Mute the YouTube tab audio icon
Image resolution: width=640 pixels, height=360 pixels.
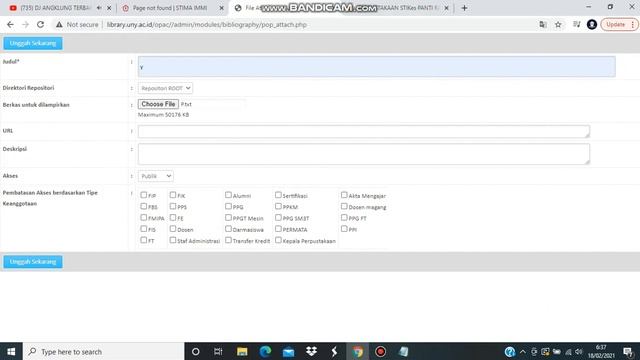(x=99, y=8)
